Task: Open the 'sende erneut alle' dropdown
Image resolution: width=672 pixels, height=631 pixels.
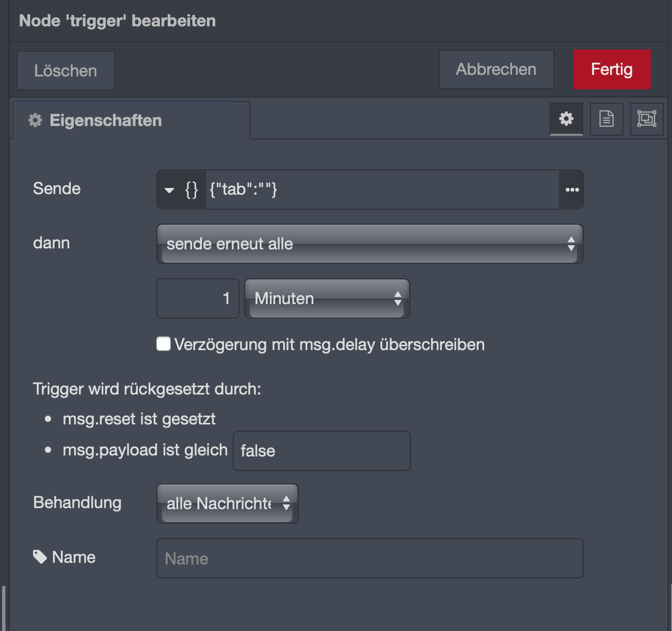Action: 370,244
